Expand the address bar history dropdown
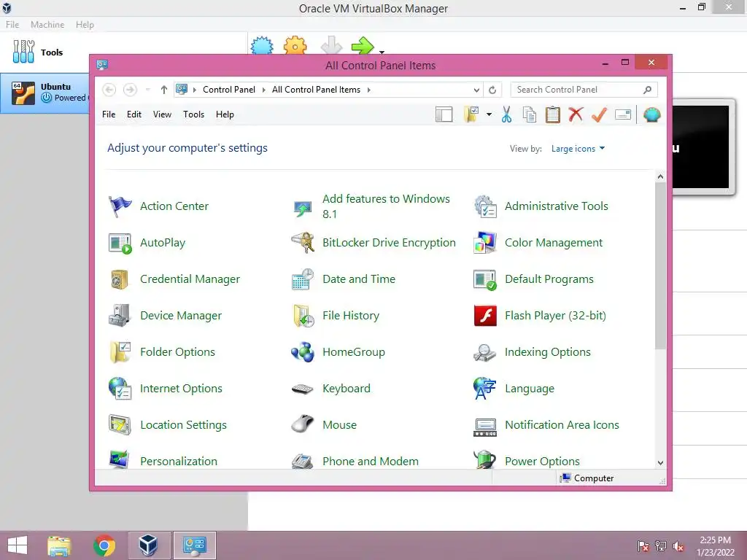Image resolution: width=747 pixels, height=560 pixels. [476, 90]
